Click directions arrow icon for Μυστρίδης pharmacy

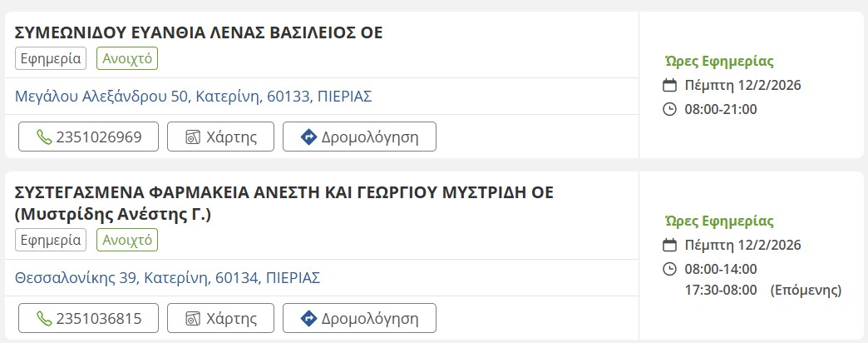click(x=308, y=318)
